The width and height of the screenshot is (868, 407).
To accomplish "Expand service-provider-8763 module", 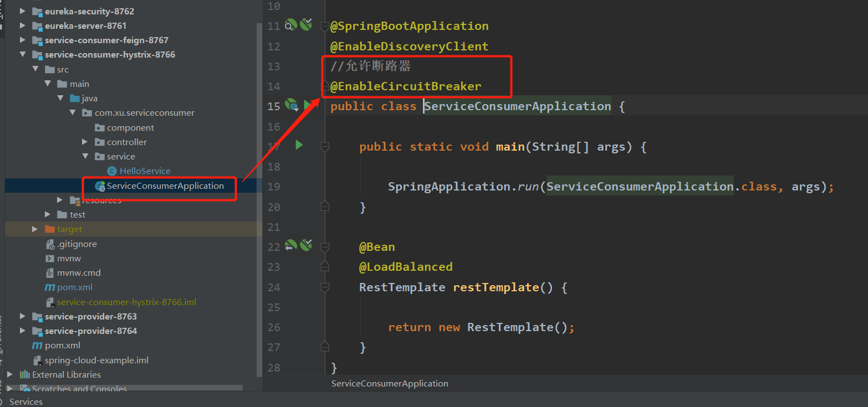I will pos(22,316).
